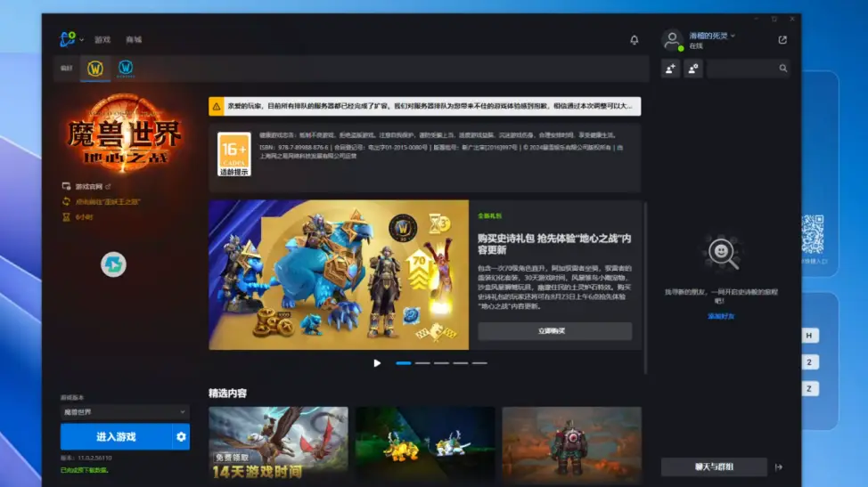Open the Battle.net logo menu
Viewport: 868px width, 487px height.
pyautogui.click(x=71, y=39)
